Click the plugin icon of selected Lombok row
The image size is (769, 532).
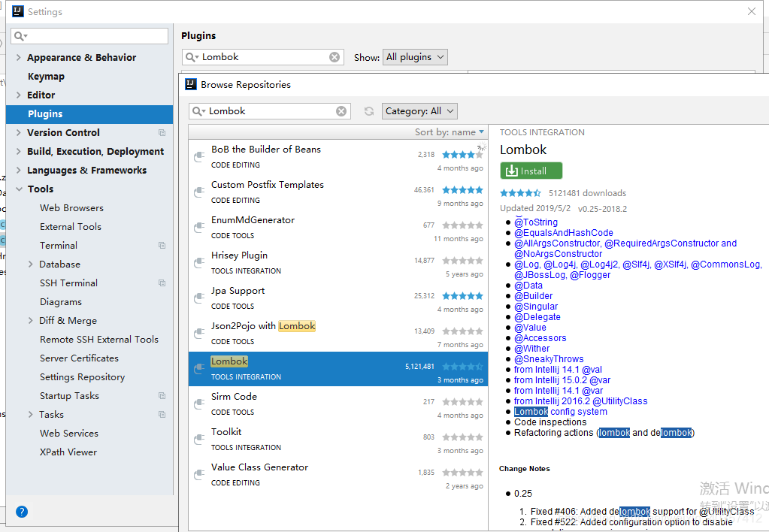pos(199,369)
